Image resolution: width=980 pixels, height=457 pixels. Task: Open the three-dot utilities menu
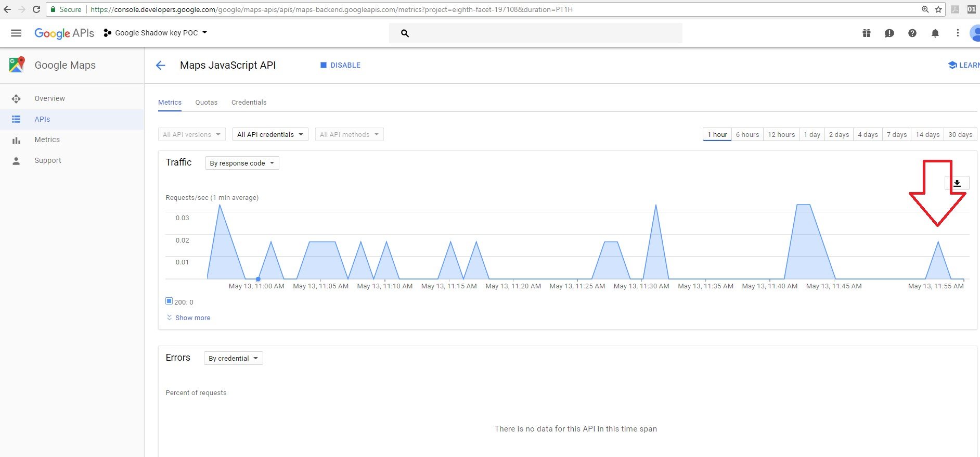958,33
